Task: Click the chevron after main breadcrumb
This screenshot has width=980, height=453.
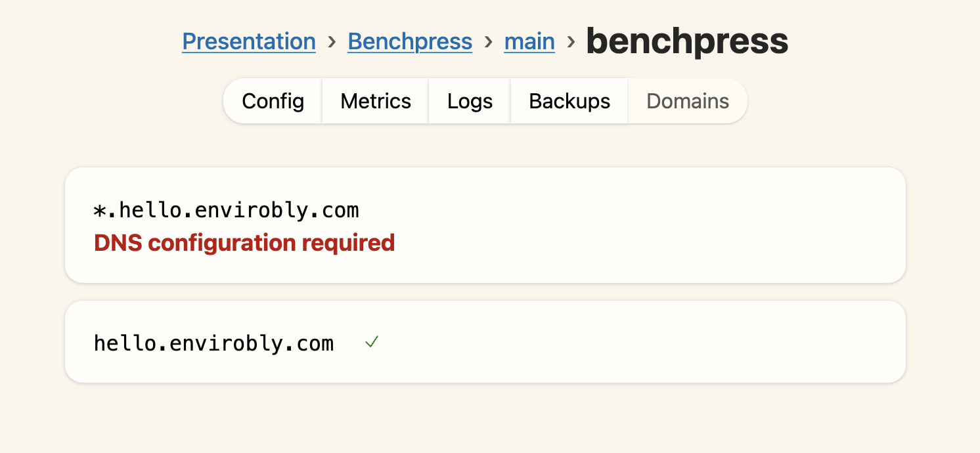Action: point(569,41)
